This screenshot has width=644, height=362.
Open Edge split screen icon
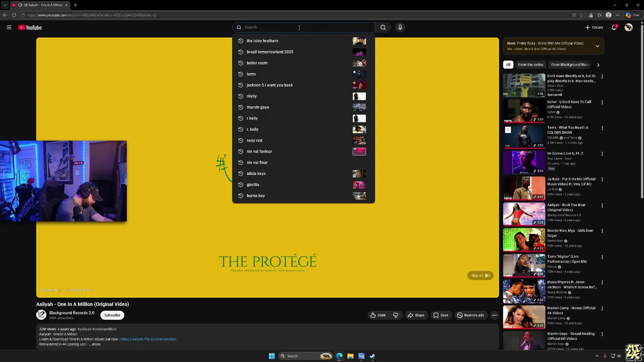tap(574, 15)
